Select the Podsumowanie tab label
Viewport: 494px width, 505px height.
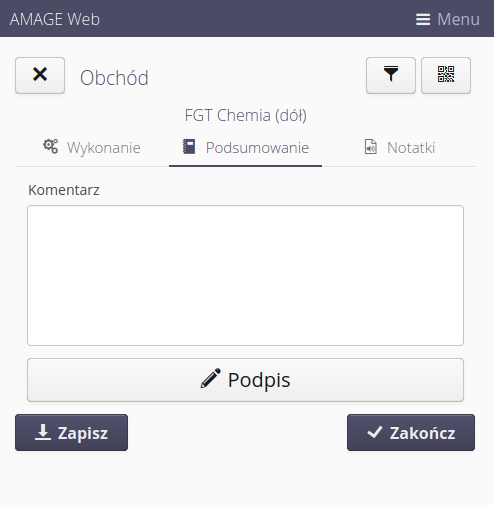coord(257,148)
